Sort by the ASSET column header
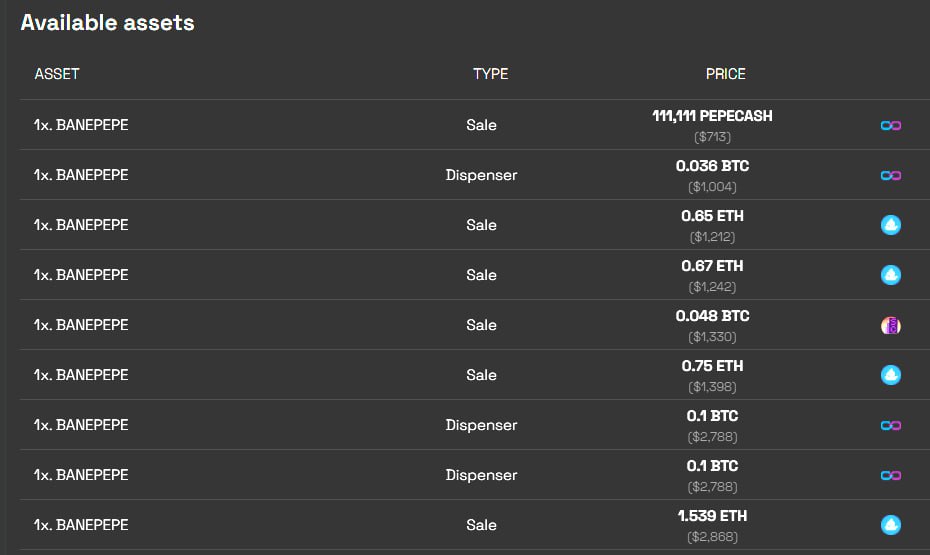This screenshot has width=930, height=555. tap(57, 74)
